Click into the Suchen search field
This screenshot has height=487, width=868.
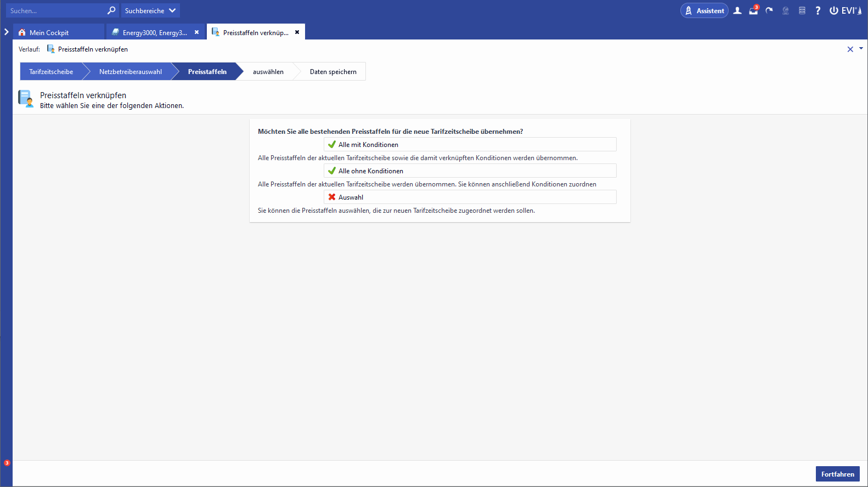click(56, 10)
